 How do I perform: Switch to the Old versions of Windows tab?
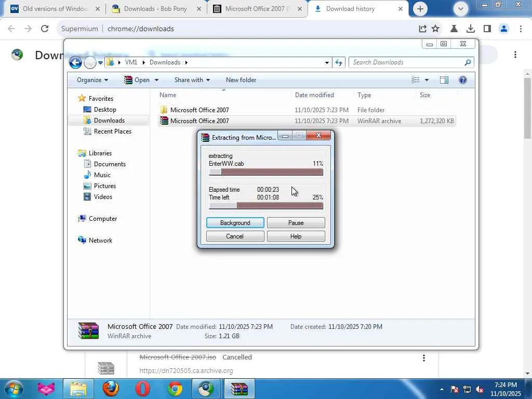pos(55,9)
